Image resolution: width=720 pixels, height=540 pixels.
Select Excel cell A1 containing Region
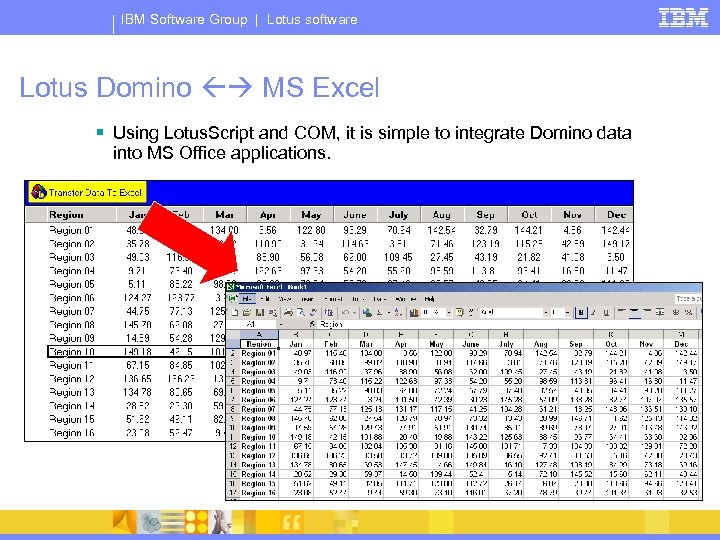click(x=259, y=344)
